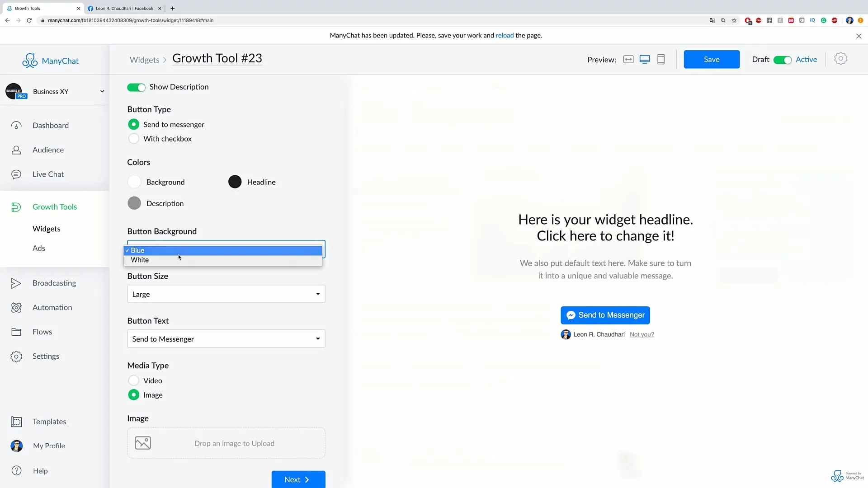Click Send to Messenger preview button
The image size is (868, 488).
pyautogui.click(x=605, y=315)
